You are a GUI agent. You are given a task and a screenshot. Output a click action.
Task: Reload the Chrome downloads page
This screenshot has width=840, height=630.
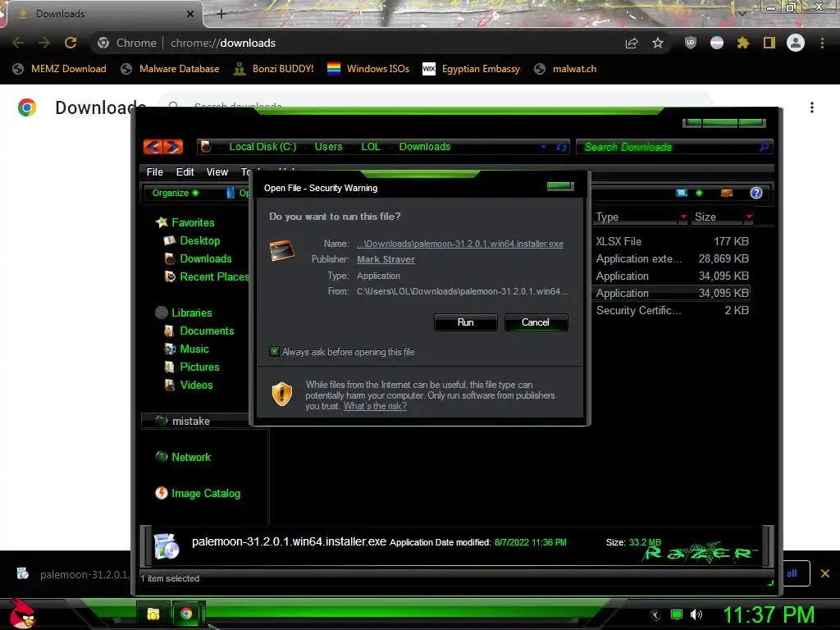tap(71, 43)
